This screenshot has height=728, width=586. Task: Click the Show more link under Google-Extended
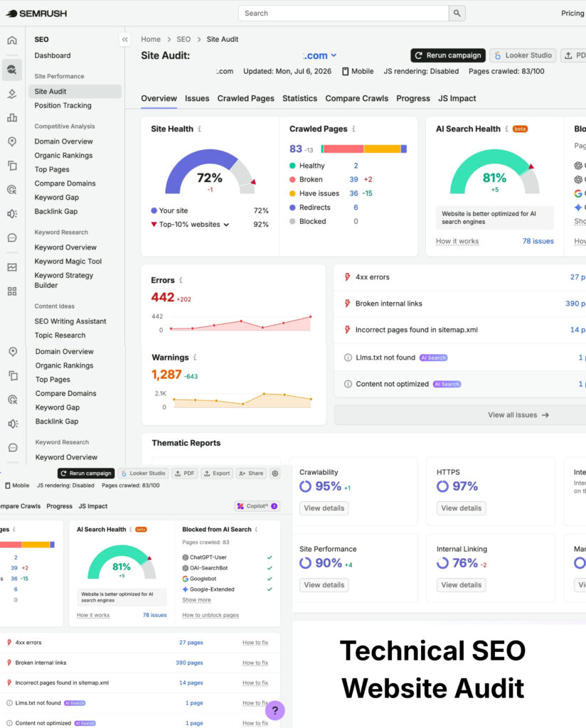[196, 600]
